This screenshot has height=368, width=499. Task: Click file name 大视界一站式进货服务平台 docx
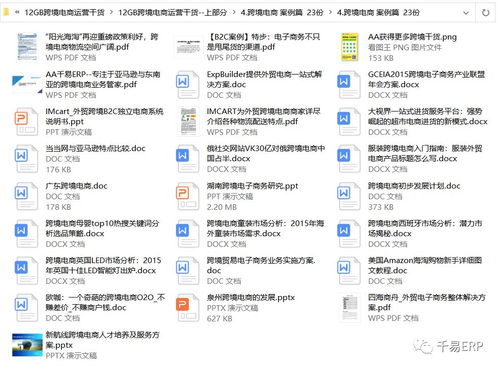pos(428,116)
